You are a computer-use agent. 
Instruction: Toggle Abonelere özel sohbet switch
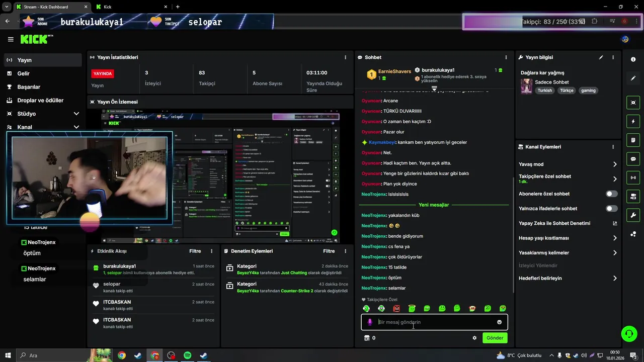pyautogui.click(x=612, y=194)
